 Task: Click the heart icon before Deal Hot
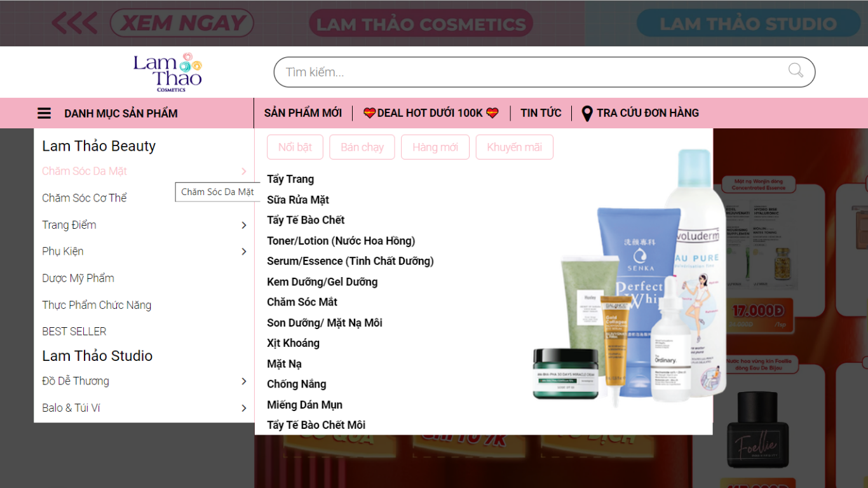tap(369, 113)
